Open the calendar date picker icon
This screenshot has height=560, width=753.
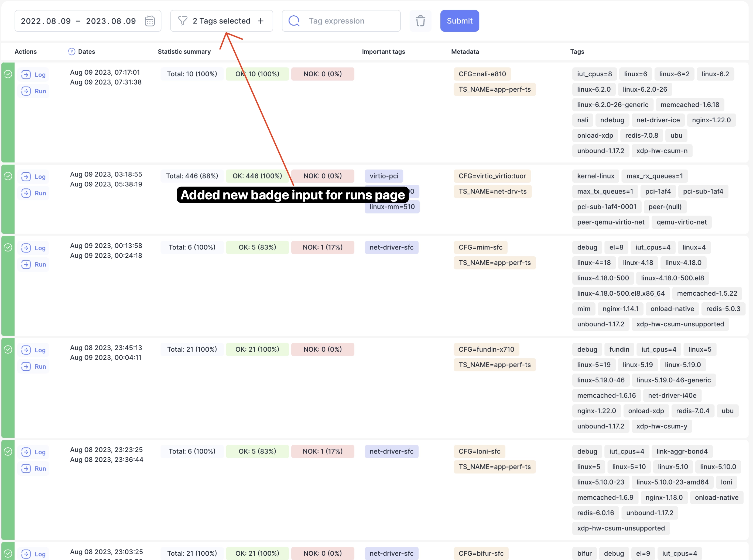pyautogui.click(x=150, y=21)
